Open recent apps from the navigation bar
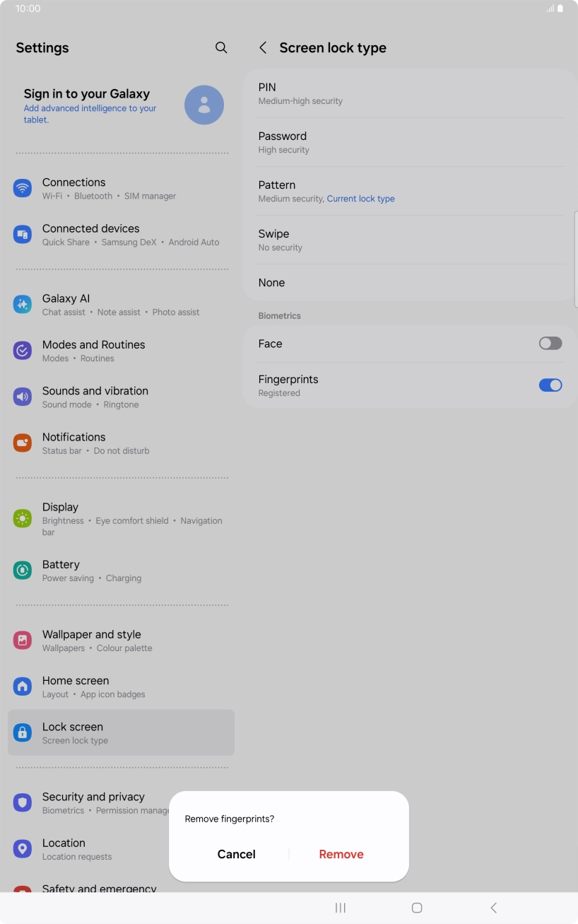Screen dimensions: 578x924 (341, 908)
